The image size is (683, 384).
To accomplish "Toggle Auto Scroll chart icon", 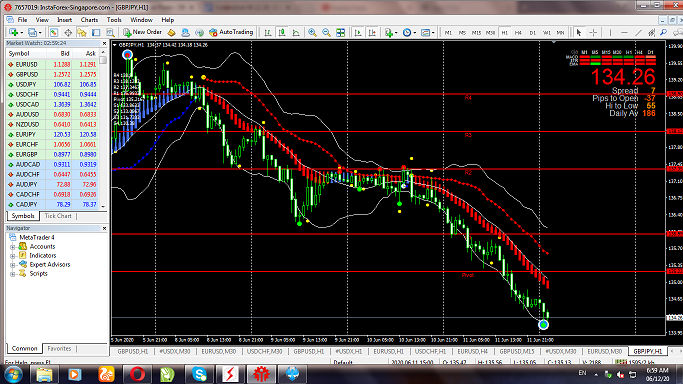I will click(x=358, y=32).
